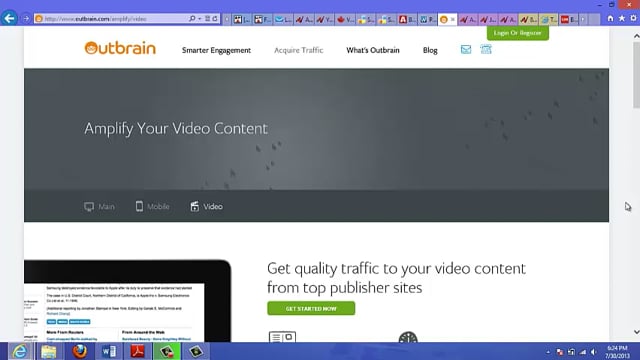The width and height of the screenshot is (640, 360).
Task: Click the tablet screenshot image
Action: (127, 301)
